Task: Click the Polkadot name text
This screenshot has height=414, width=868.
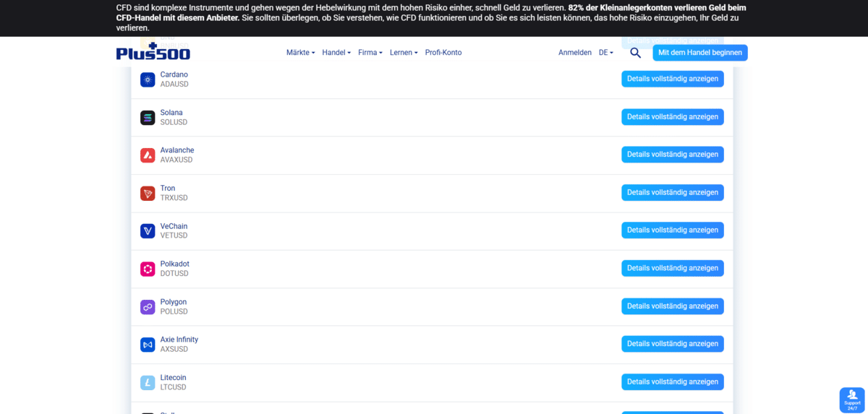Action: pos(175,264)
